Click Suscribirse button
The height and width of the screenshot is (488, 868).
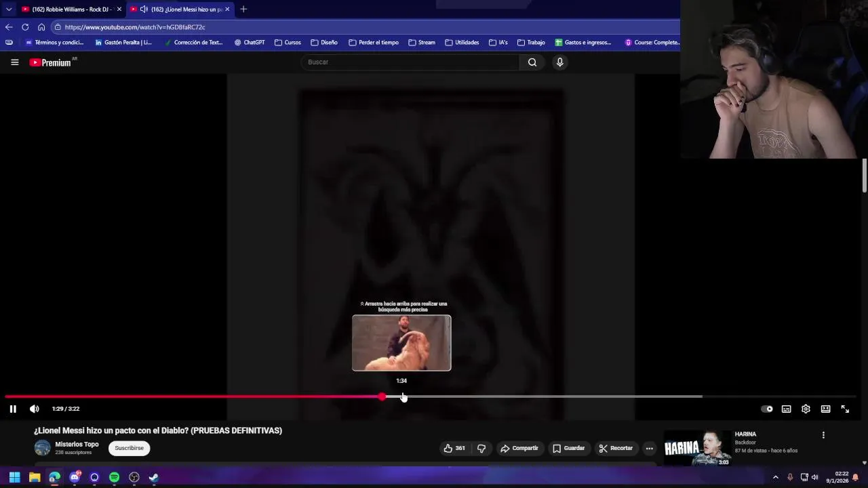click(x=129, y=448)
